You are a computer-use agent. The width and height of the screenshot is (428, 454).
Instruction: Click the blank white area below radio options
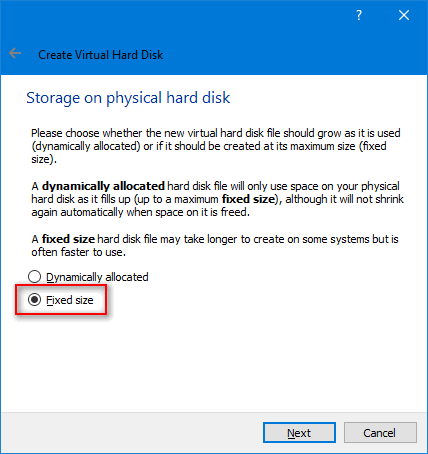213,360
